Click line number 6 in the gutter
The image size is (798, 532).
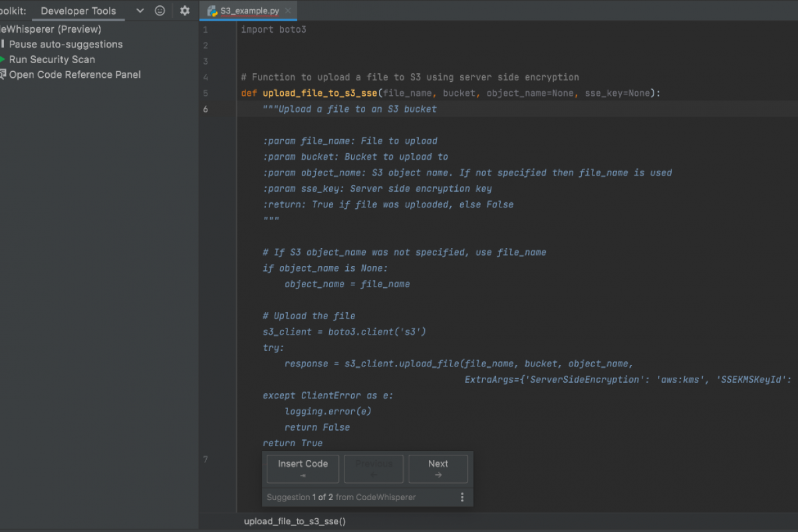[205, 109]
